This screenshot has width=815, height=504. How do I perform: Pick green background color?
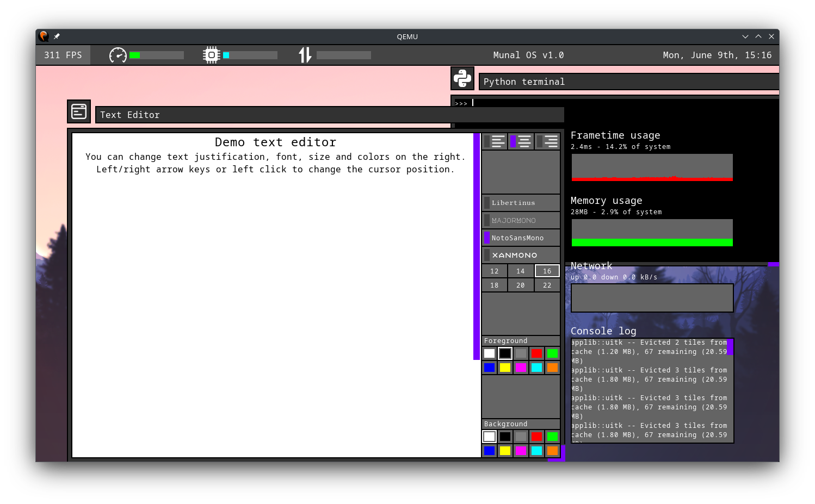(553, 437)
